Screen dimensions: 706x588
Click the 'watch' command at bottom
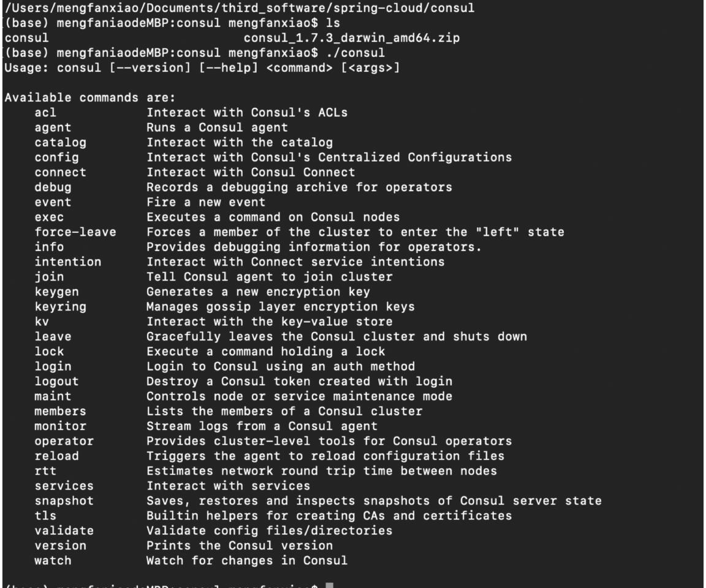tap(53, 560)
